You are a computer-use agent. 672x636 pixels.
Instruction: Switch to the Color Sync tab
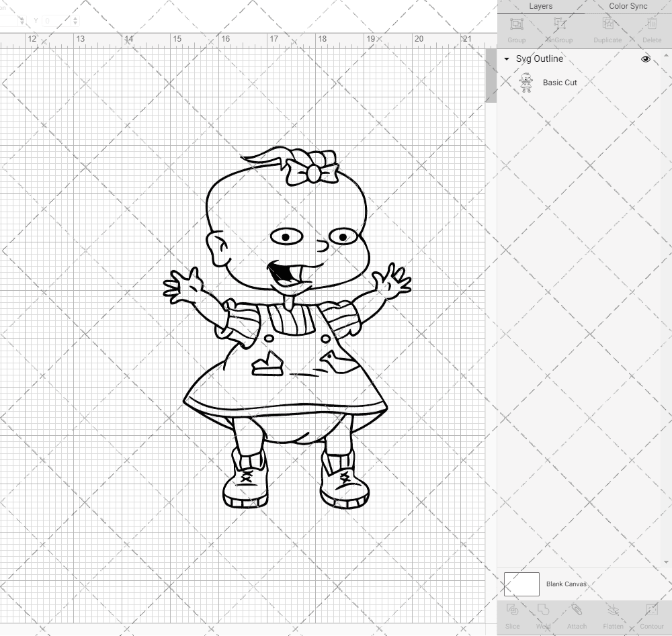point(628,6)
